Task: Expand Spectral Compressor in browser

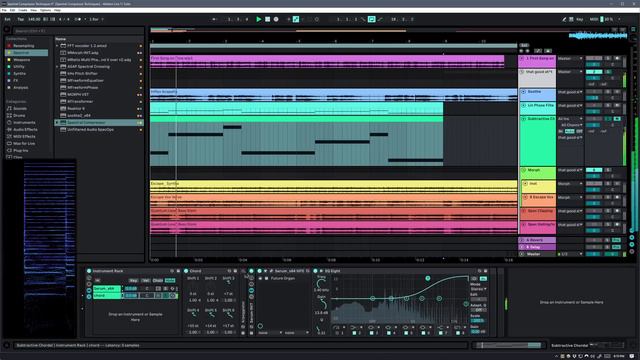Action: [x=57, y=122]
